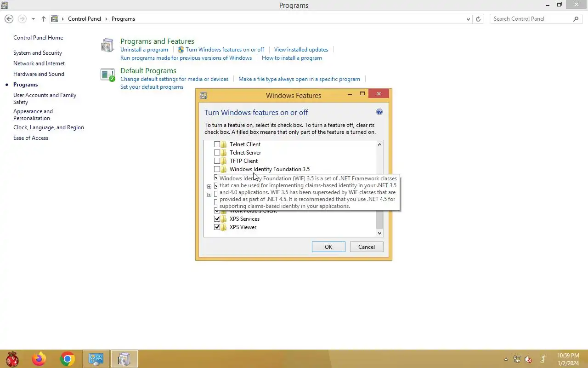This screenshot has height=368, width=588.
Task: Open Hardware and Sound category
Action: (39, 74)
